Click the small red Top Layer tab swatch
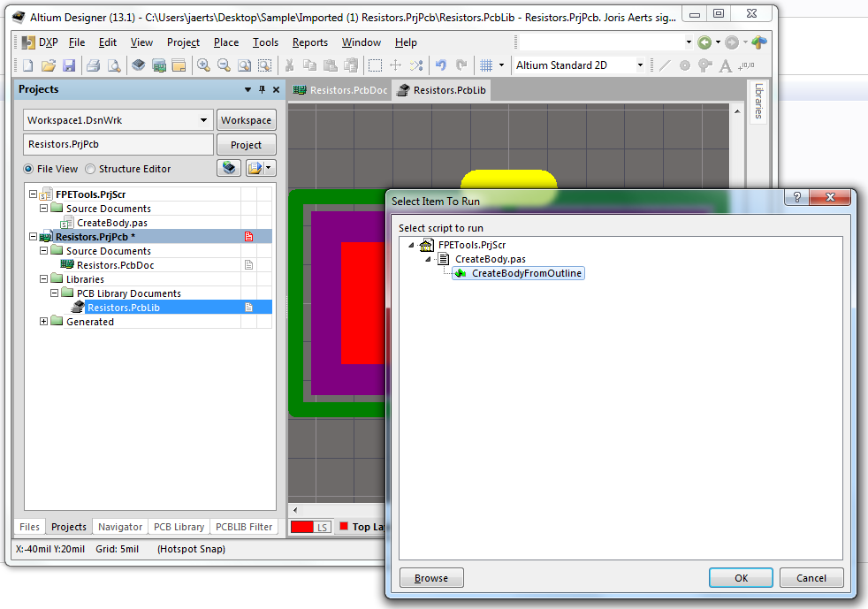 [x=344, y=526]
